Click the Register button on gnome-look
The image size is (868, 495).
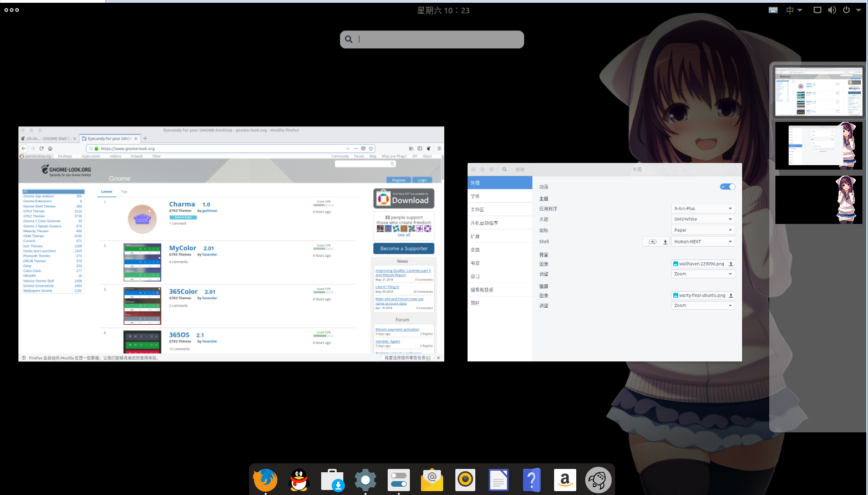pos(399,180)
